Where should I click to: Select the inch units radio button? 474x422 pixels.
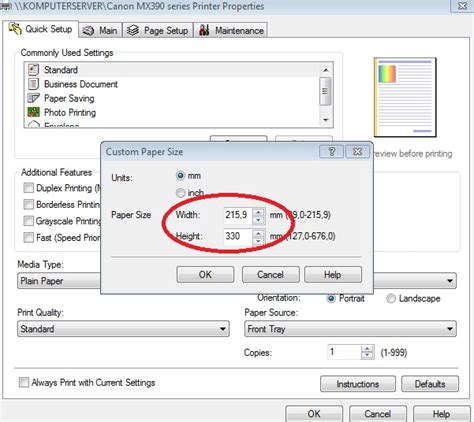tap(180, 193)
